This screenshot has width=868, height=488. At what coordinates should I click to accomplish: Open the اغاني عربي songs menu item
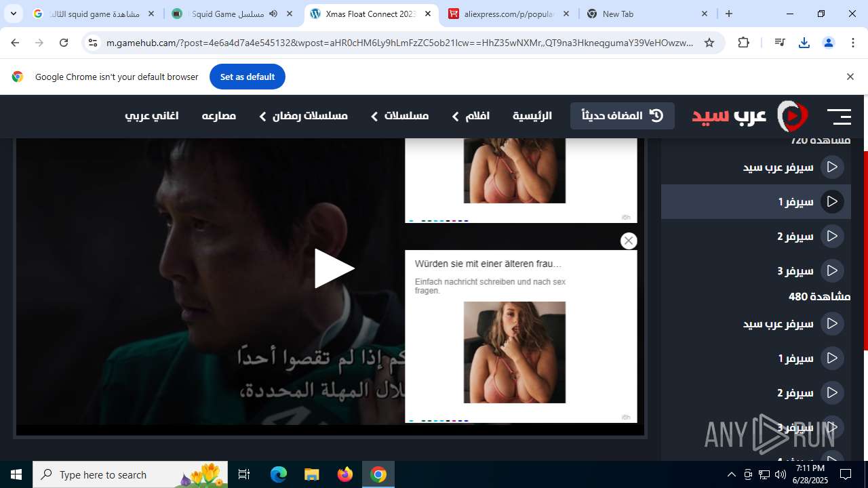(152, 116)
